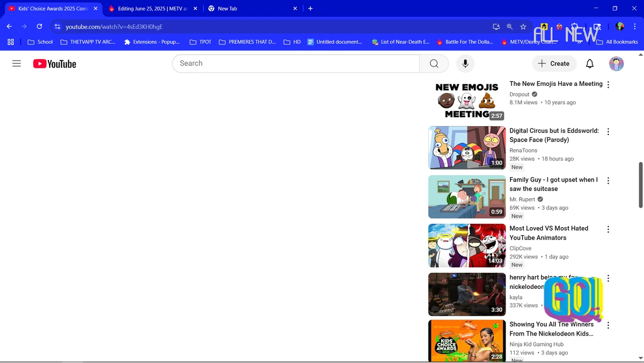Toggle the bookmark star for this page
This screenshot has width=644, height=363.
click(x=523, y=26)
